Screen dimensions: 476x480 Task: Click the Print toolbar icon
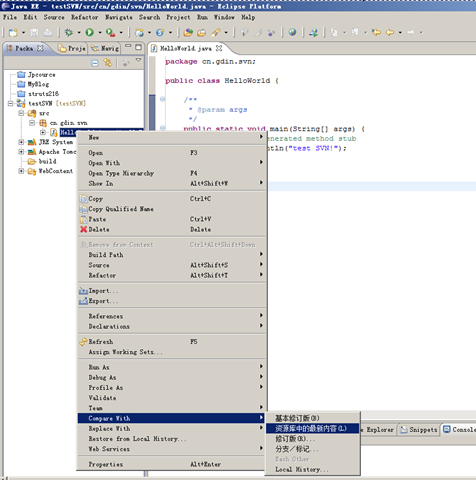click(48, 32)
